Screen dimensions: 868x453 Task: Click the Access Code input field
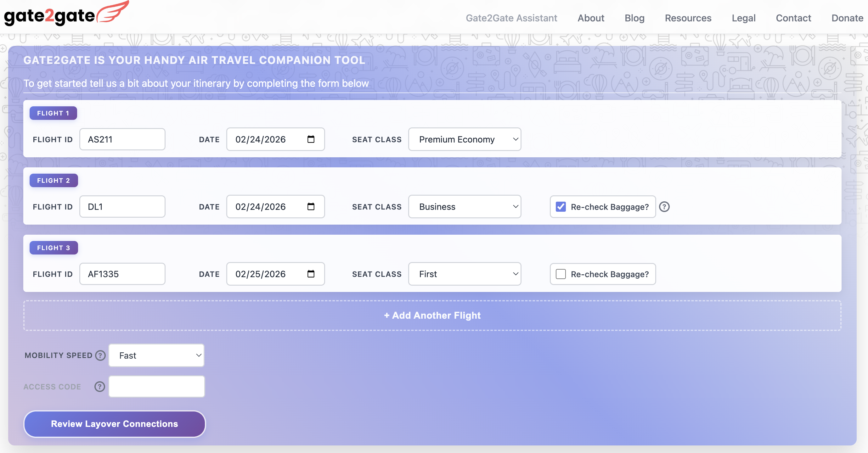(156, 386)
